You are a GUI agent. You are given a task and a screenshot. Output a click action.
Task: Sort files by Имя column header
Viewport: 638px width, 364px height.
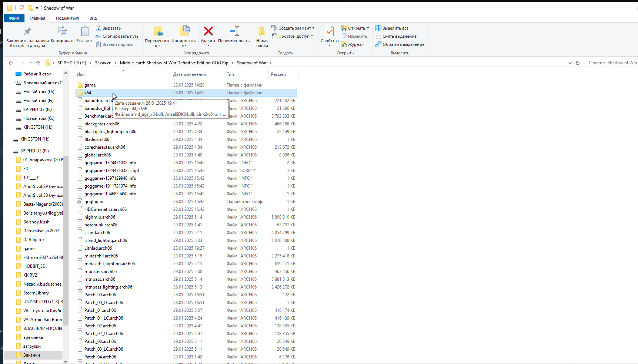(123, 74)
